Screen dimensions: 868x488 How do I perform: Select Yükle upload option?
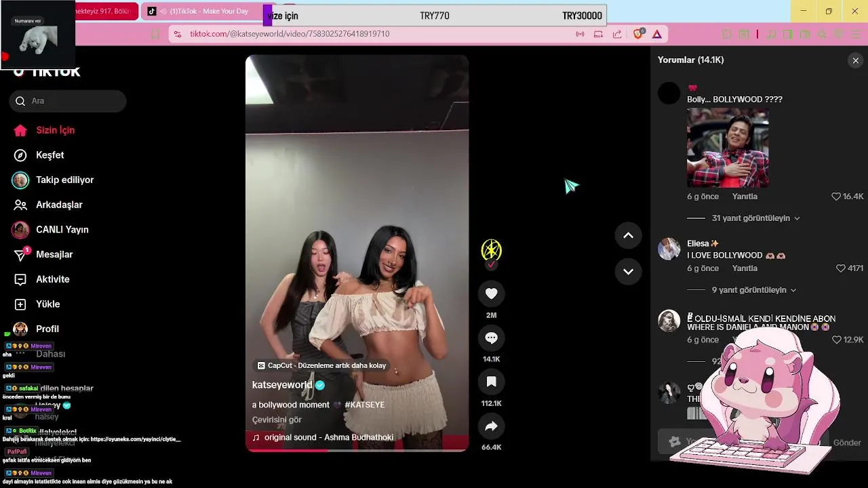point(37,304)
